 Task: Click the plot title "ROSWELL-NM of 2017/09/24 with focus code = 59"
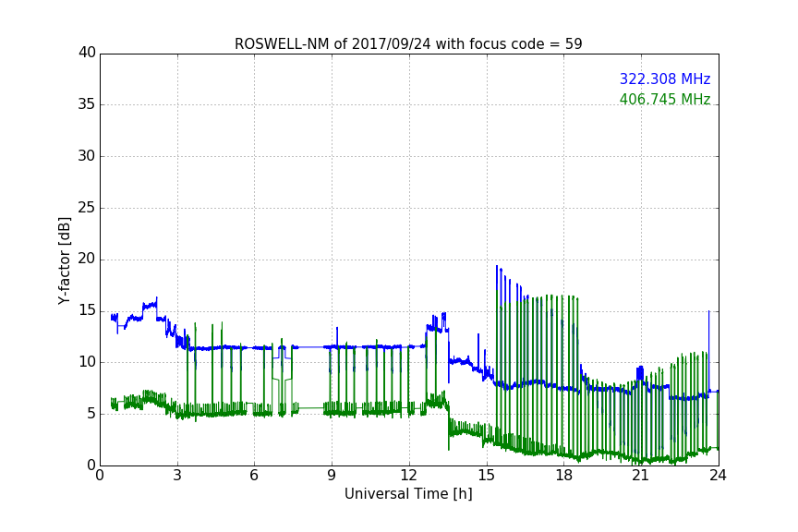pos(408,44)
